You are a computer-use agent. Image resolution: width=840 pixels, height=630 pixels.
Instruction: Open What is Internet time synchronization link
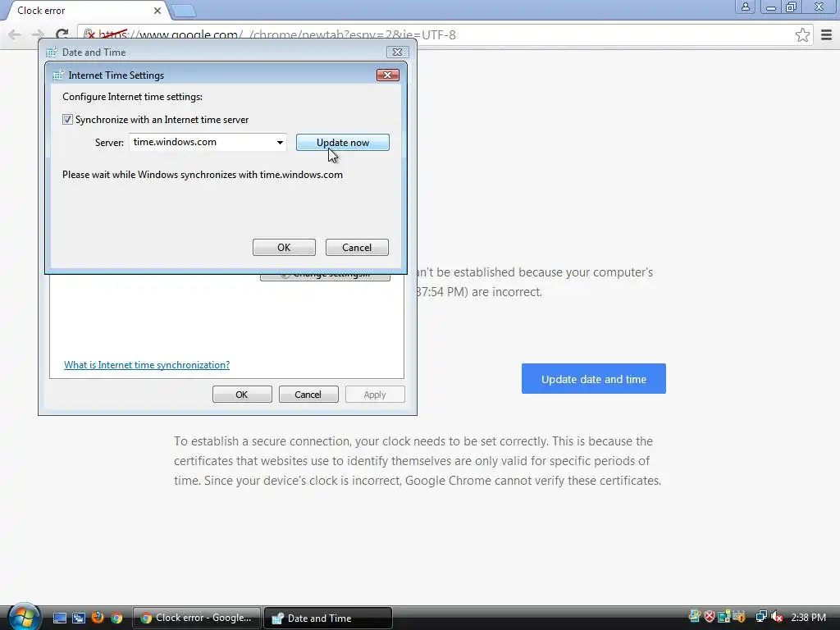pyautogui.click(x=147, y=365)
